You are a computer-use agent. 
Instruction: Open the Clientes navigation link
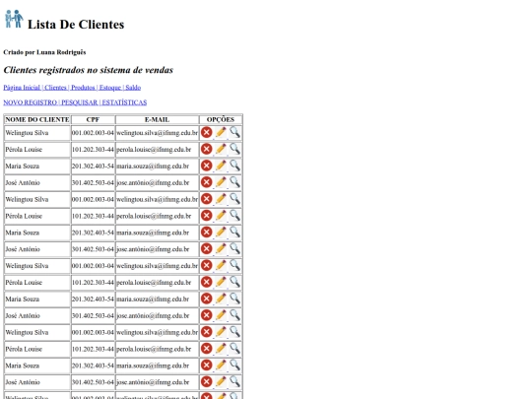coord(55,88)
